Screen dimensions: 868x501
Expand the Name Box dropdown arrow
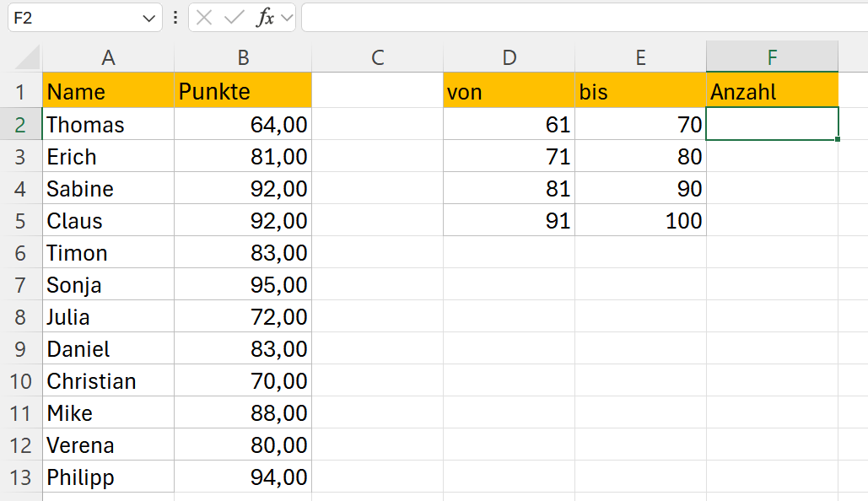coord(148,19)
